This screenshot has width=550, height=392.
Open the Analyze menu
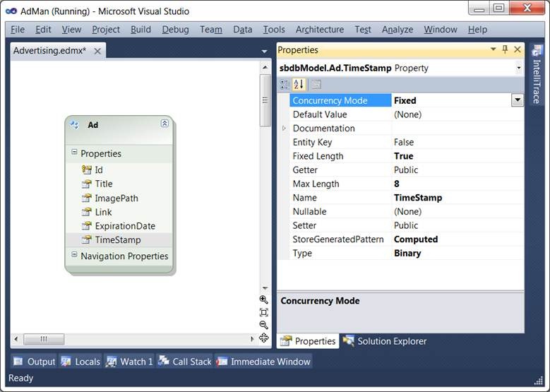(x=397, y=30)
